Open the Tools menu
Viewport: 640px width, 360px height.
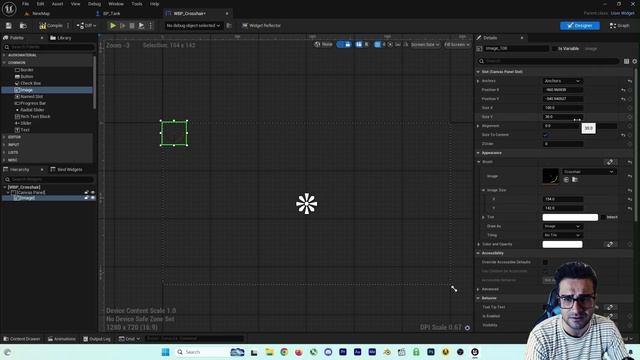(x=137, y=4)
